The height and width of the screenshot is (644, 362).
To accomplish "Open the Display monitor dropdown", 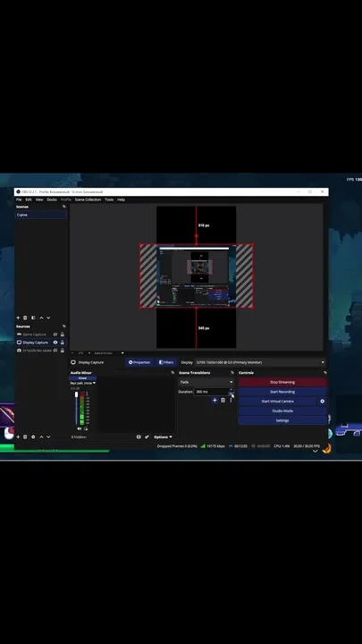I will pos(260,362).
